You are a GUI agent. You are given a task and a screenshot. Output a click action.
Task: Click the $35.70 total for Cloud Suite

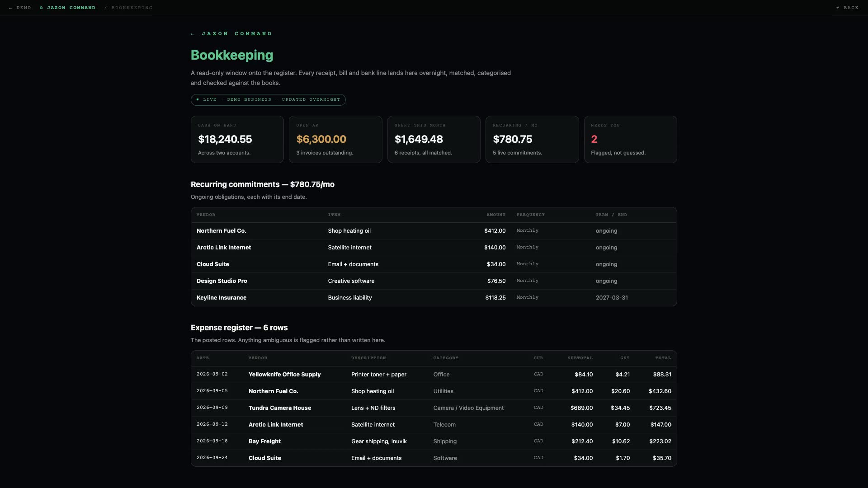662,458
